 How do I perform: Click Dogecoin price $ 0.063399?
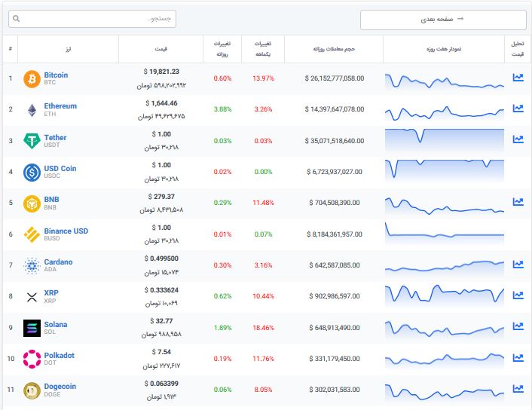161,384
